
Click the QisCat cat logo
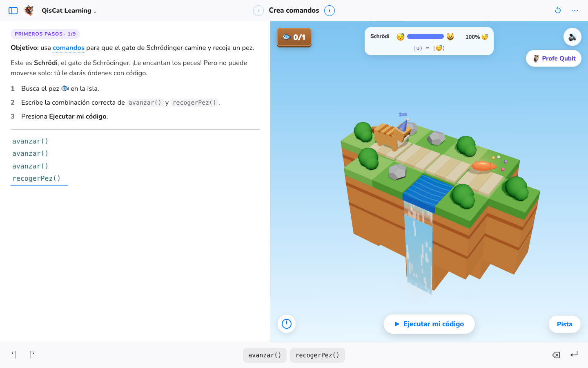(x=29, y=11)
